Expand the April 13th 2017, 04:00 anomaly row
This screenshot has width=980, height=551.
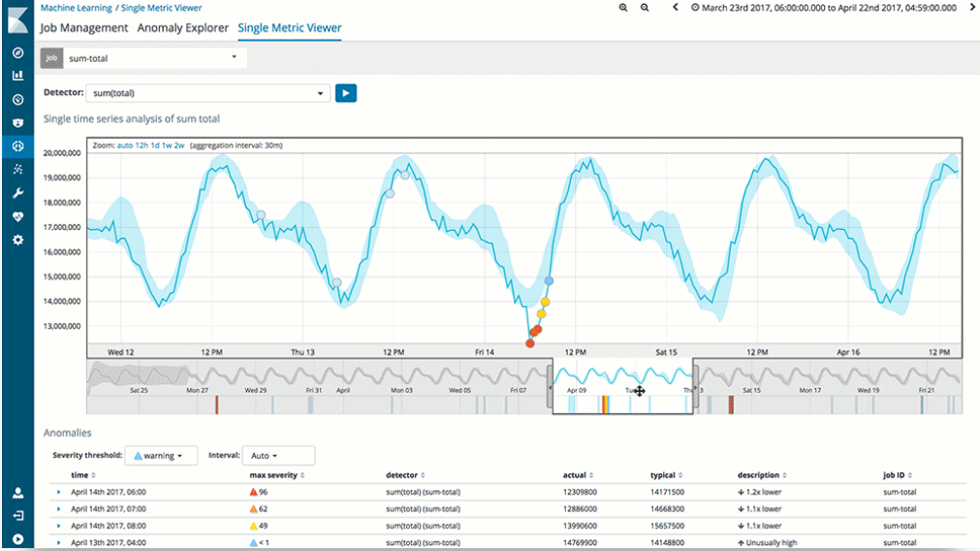[59, 543]
